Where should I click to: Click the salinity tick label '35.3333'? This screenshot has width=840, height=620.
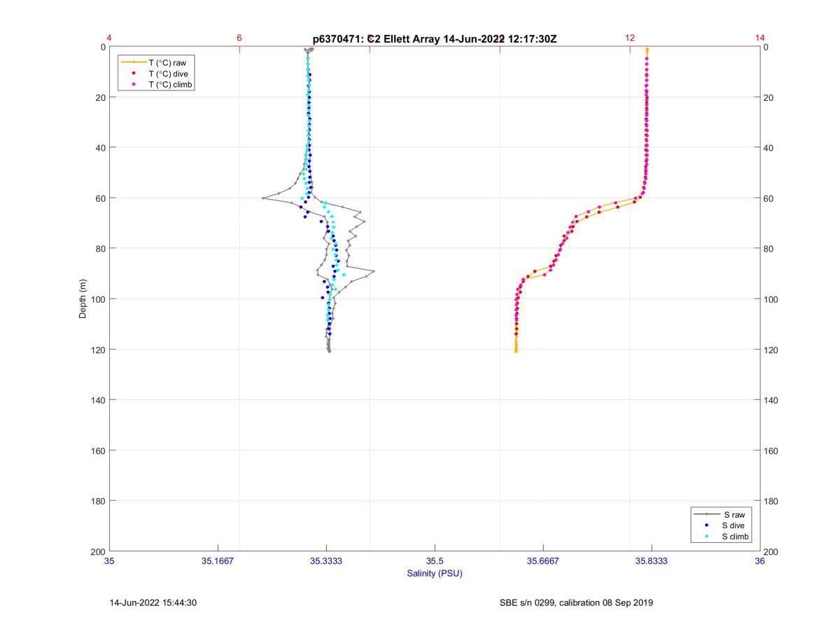tap(326, 561)
